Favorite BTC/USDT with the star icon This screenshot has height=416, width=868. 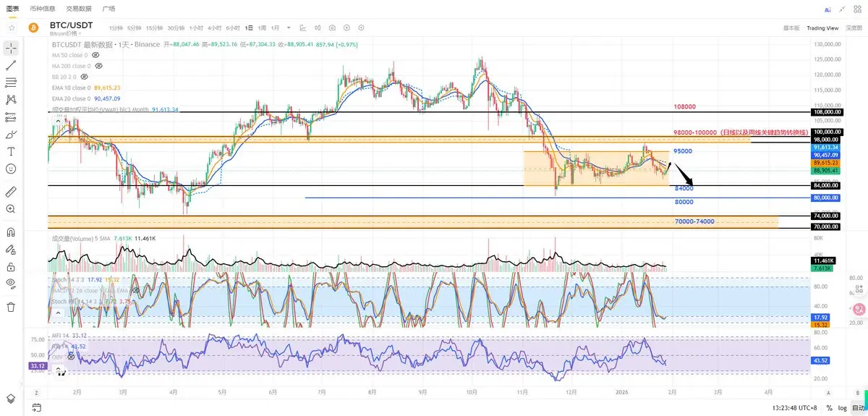[12, 27]
